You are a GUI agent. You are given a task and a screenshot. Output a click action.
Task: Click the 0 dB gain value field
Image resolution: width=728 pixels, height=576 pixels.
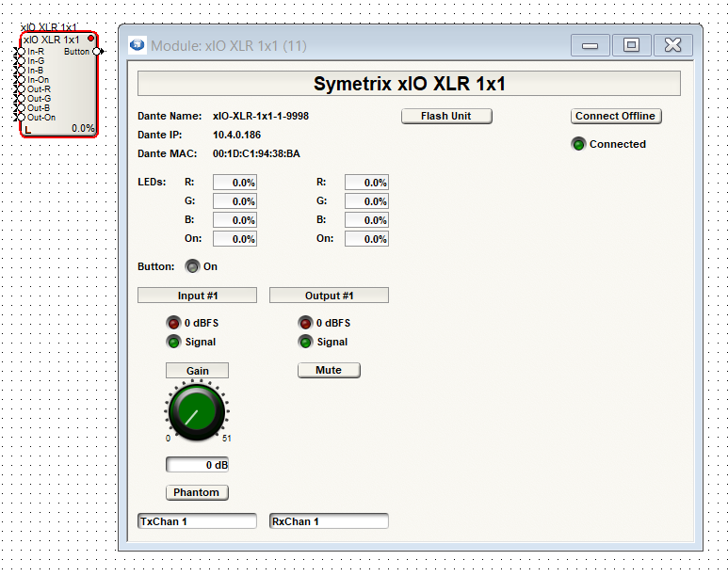pyautogui.click(x=197, y=465)
